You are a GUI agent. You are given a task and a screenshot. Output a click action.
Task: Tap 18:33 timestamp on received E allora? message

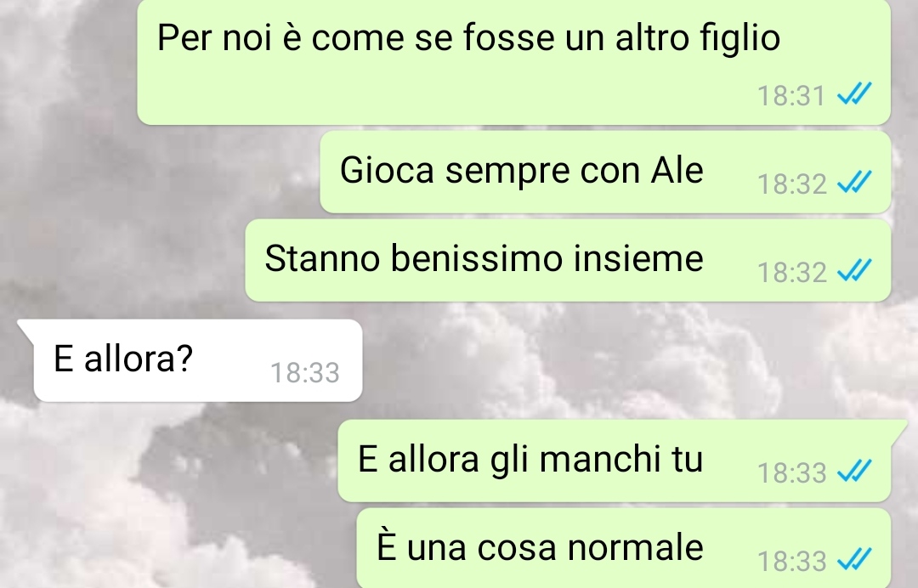(x=304, y=373)
